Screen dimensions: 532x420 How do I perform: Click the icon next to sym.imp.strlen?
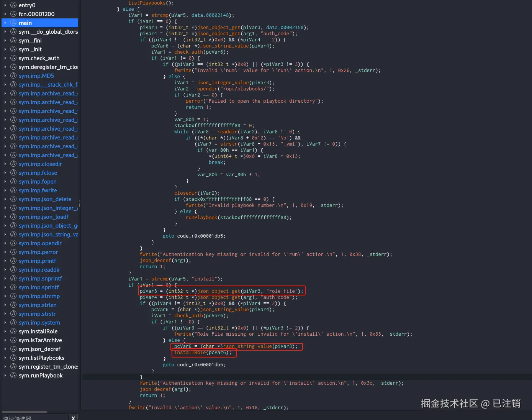coord(13,305)
